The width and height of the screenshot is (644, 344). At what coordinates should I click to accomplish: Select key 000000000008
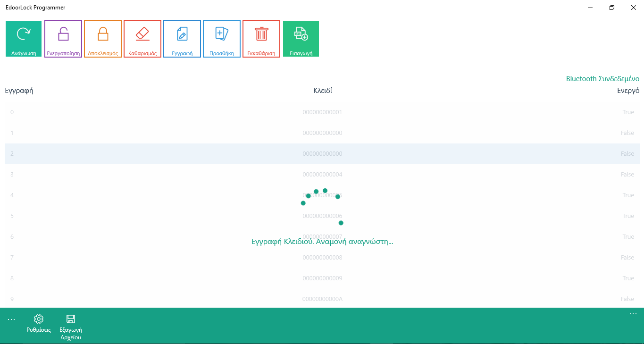click(322, 258)
